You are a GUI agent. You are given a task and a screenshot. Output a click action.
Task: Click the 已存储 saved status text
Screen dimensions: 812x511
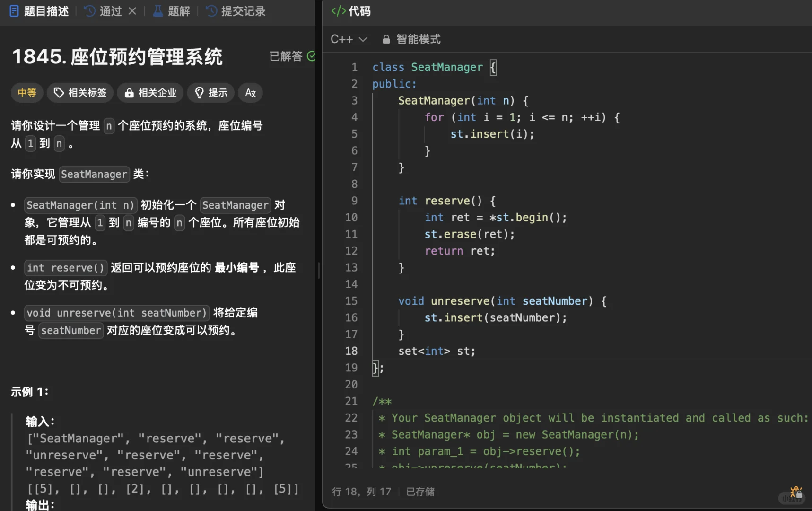[x=420, y=492]
